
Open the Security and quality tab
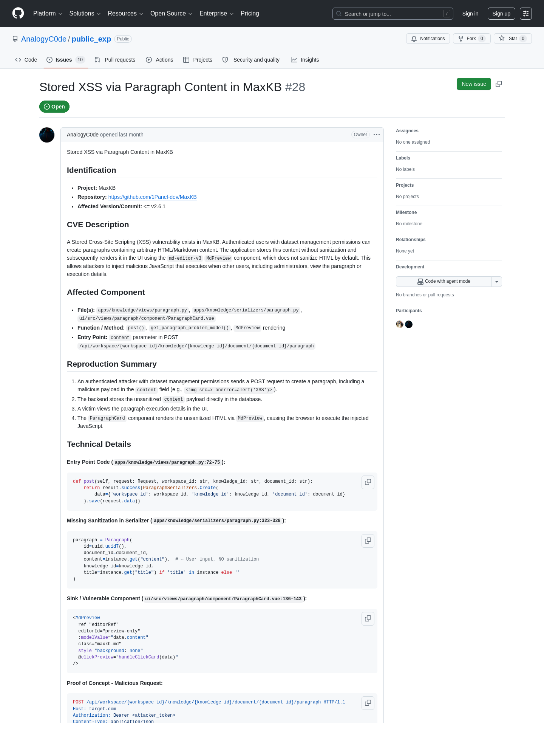[251, 60]
